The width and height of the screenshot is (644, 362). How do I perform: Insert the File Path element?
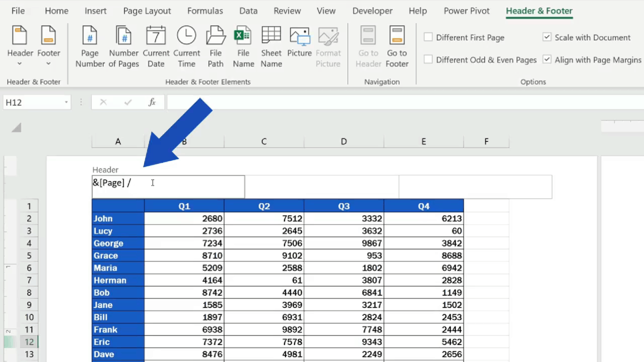[x=215, y=45]
